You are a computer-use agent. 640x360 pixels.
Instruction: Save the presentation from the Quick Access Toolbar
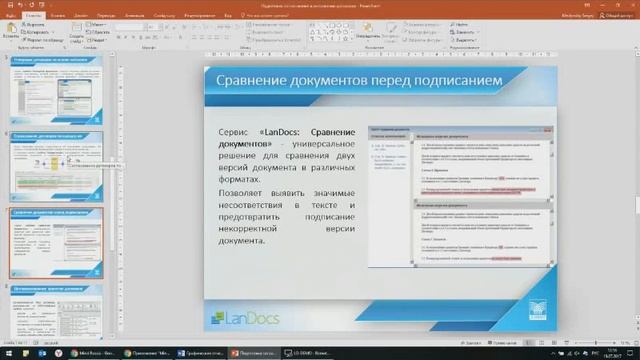[10, 5]
